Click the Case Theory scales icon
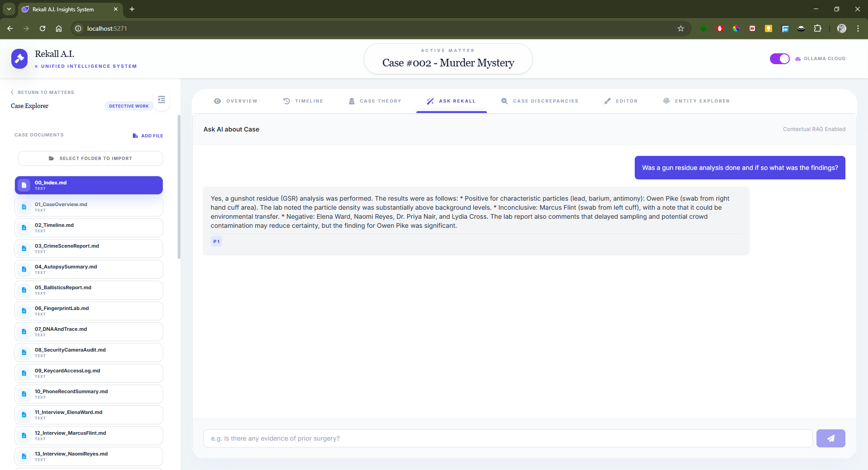868x470 pixels. click(352, 101)
